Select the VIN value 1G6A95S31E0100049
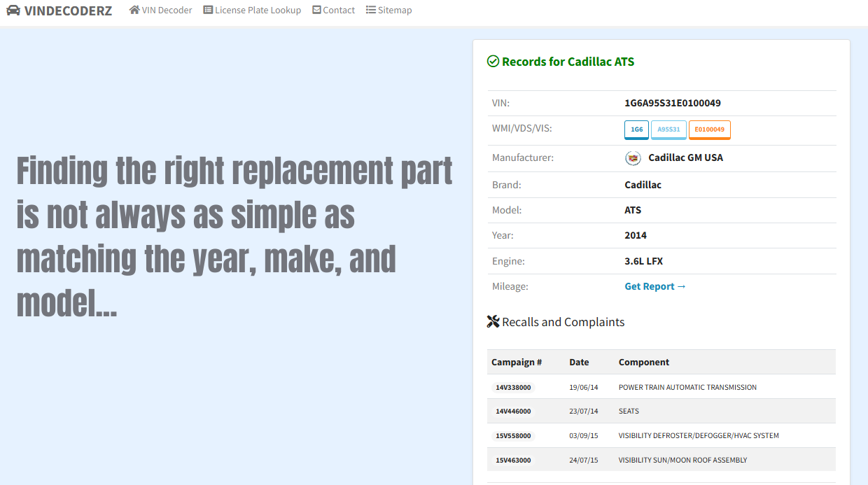868x485 pixels. pyautogui.click(x=673, y=103)
